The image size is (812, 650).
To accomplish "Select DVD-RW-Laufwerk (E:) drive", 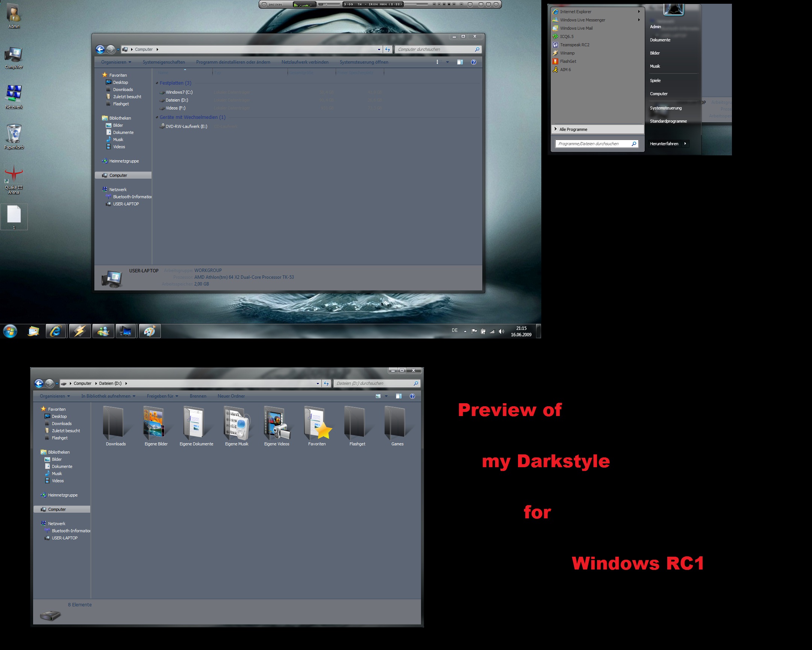I will tap(183, 126).
